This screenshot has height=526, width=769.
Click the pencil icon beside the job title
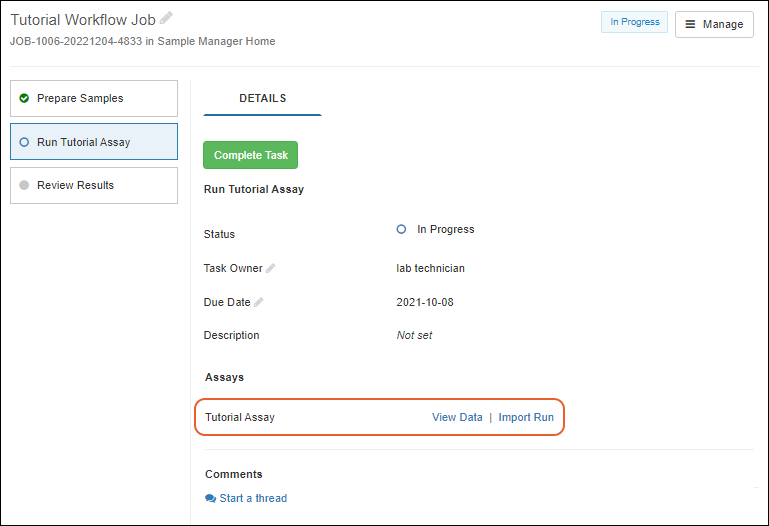click(x=166, y=18)
